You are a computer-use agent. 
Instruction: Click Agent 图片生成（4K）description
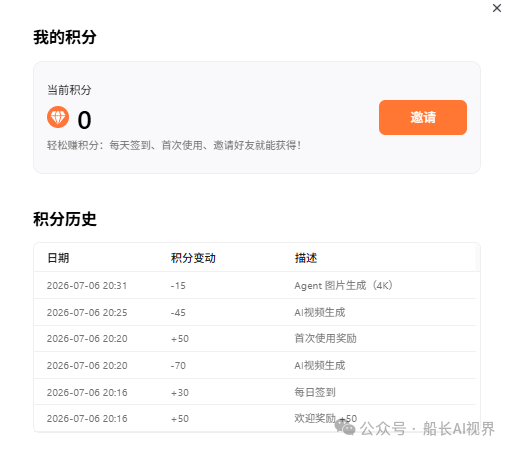(344, 286)
